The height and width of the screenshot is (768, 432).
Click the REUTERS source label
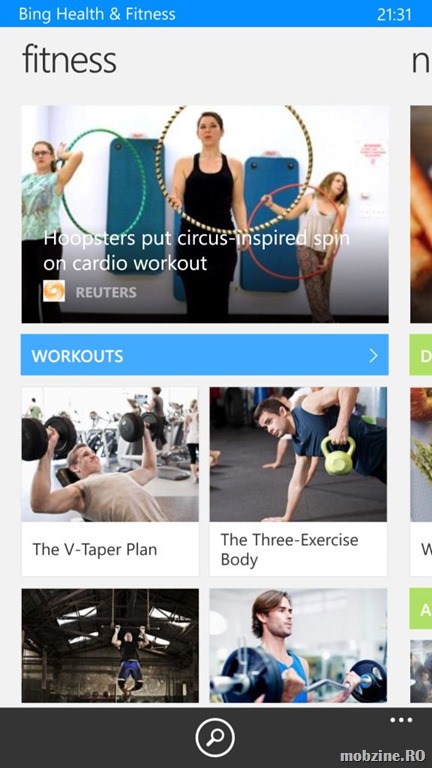tap(106, 292)
